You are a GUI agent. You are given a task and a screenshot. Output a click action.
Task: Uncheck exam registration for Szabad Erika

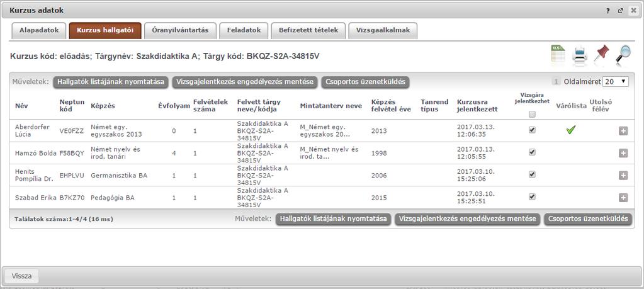click(x=533, y=196)
